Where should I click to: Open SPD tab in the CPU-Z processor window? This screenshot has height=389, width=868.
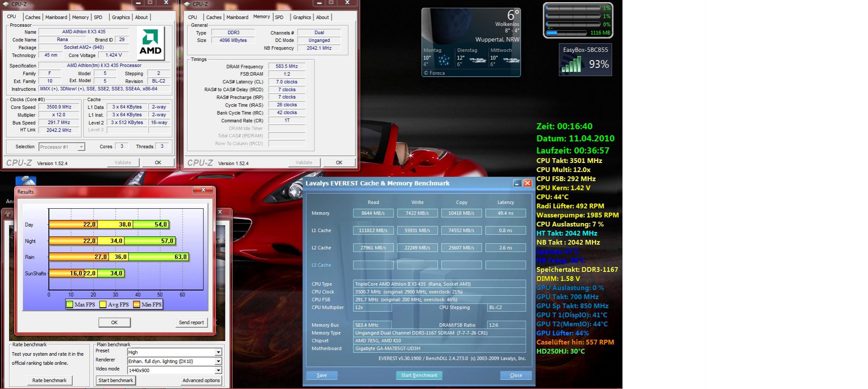tap(98, 17)
